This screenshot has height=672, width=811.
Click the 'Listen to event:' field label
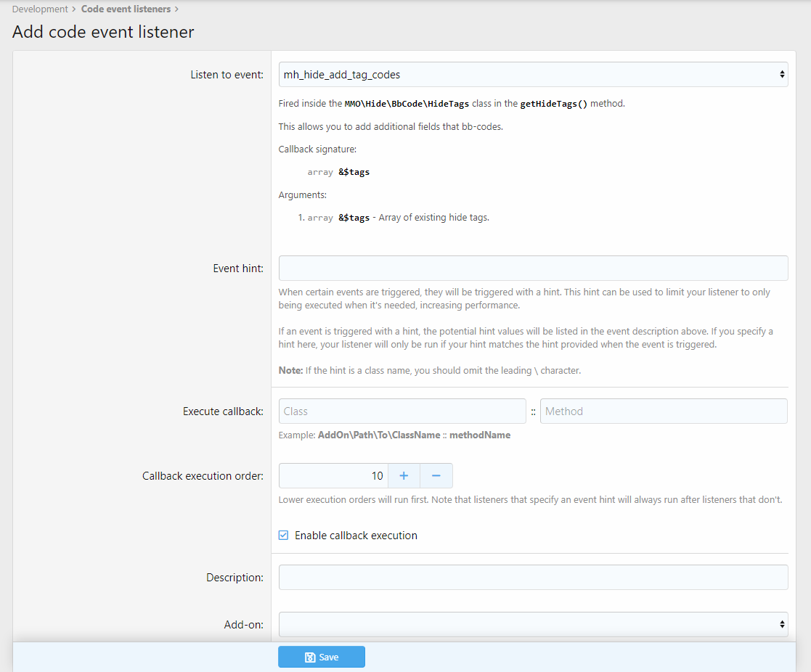point(227,74)
